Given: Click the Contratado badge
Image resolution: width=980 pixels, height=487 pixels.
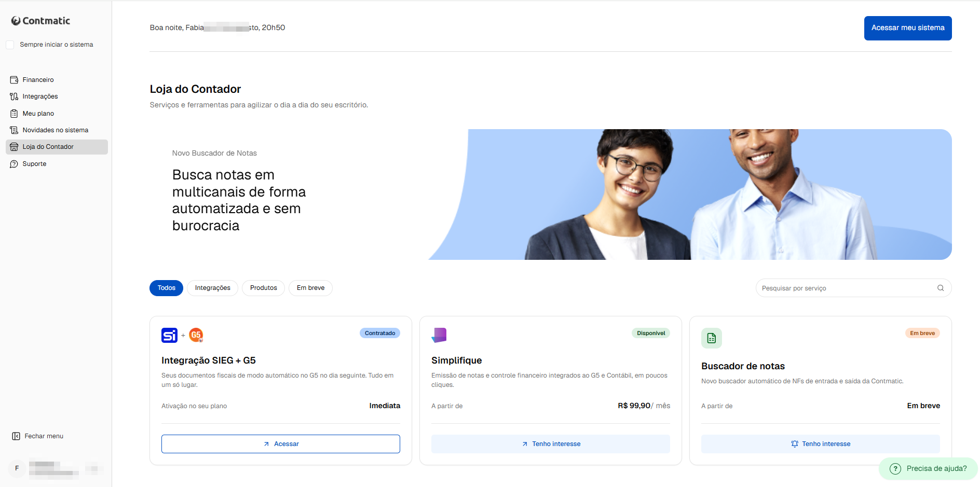Looking at the screenshot, I should pyautogui.click(x=380, y=333).
